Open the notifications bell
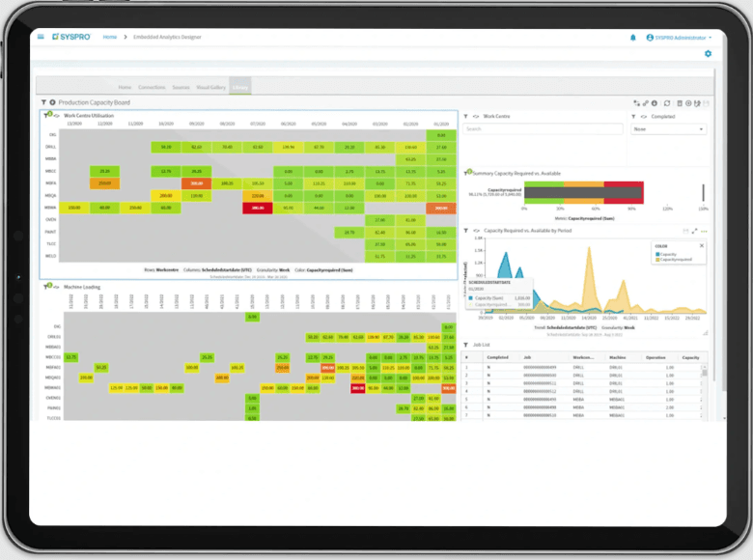Viewport: 753px width, 560px height. click(x=633, y=38)
